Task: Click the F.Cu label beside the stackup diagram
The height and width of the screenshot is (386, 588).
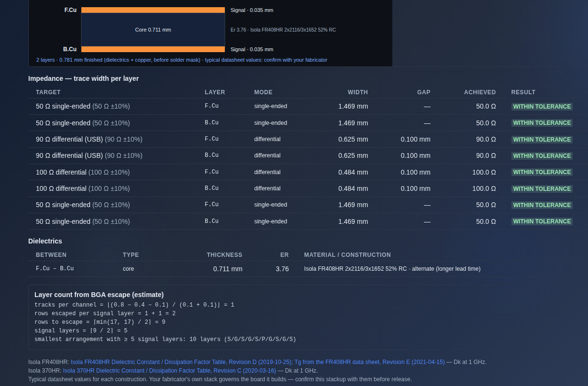Action: pos(70,10)
